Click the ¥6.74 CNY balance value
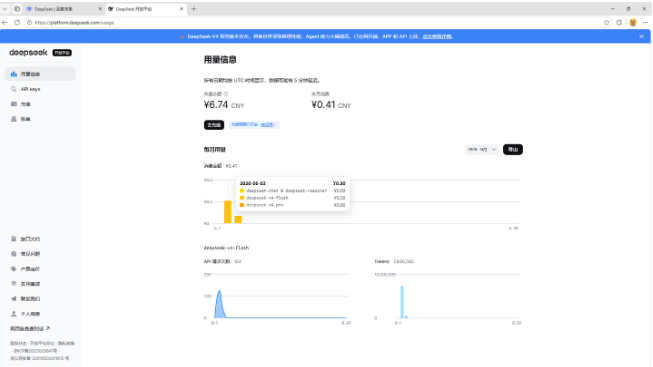Viewport: 653px width, 367px height. click(x=224, y=105)
